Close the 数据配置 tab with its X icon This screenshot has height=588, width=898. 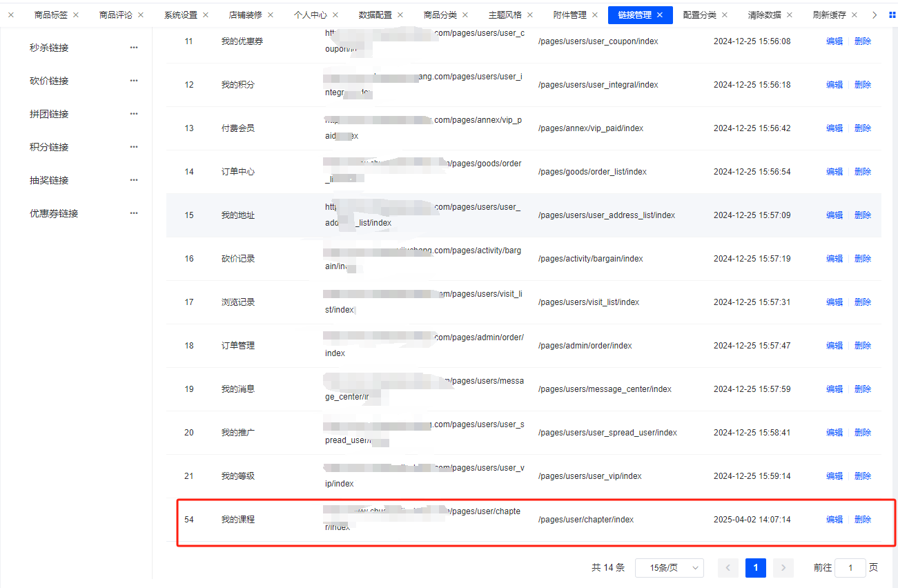point(400,14)
